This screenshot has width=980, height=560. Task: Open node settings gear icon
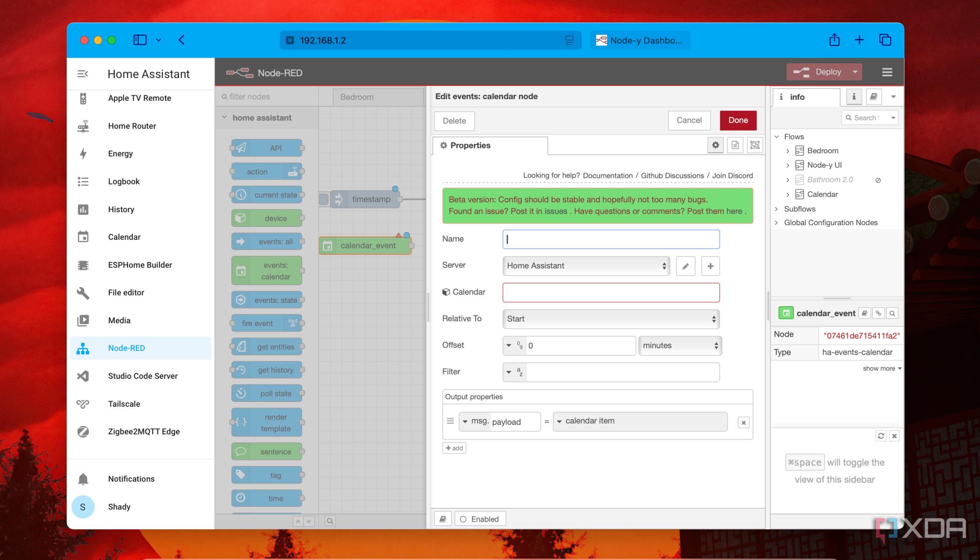click(x=715, y=145)
